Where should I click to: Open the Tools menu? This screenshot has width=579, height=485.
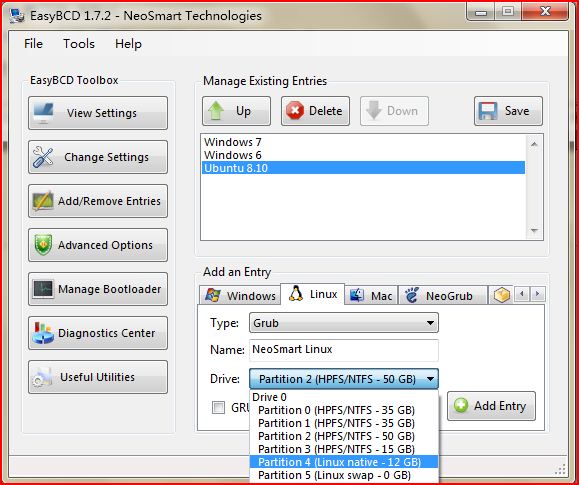tap(79, 44)
